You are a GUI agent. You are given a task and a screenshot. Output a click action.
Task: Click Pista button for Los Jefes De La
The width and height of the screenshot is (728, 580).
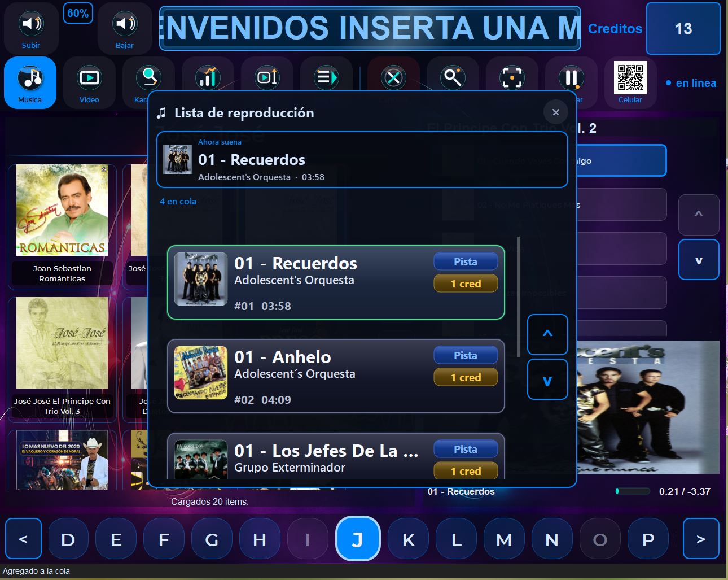point(466,449)
